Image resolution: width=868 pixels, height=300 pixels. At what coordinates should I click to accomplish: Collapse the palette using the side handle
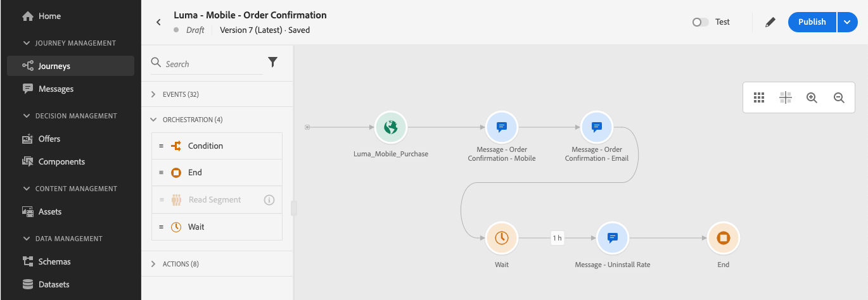tap(294, 208)
